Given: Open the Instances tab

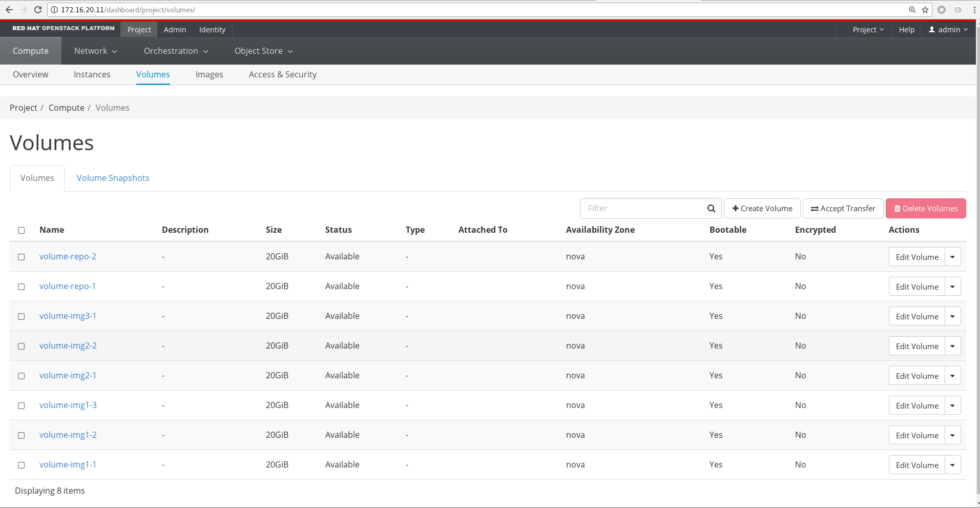Looking at the screenshot, I should click(x=92, y=74).
